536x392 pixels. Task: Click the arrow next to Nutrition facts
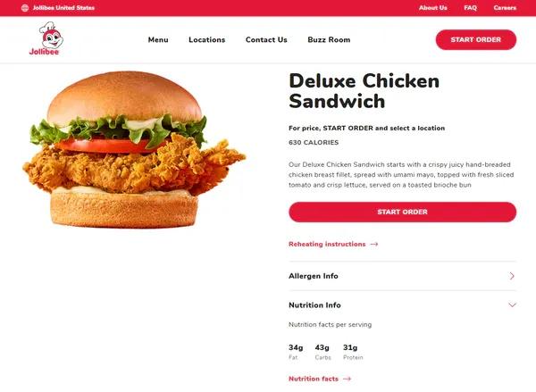(x=347, y=379)
